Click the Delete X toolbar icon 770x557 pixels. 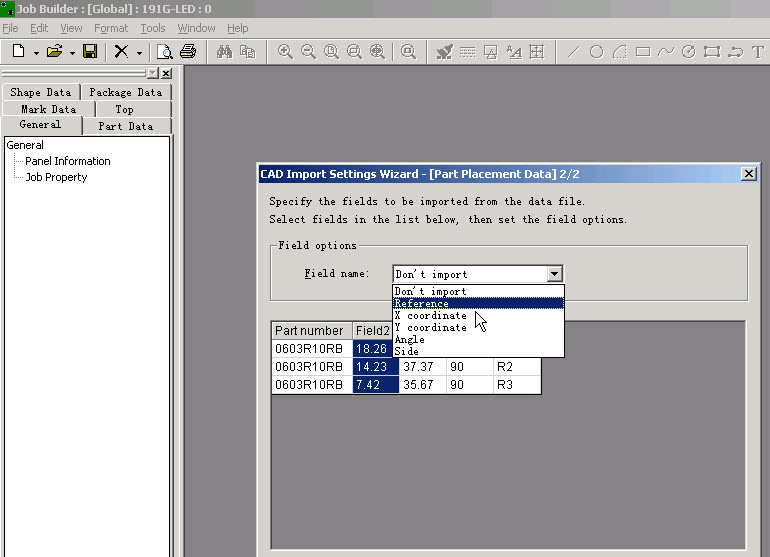point(121,51)
